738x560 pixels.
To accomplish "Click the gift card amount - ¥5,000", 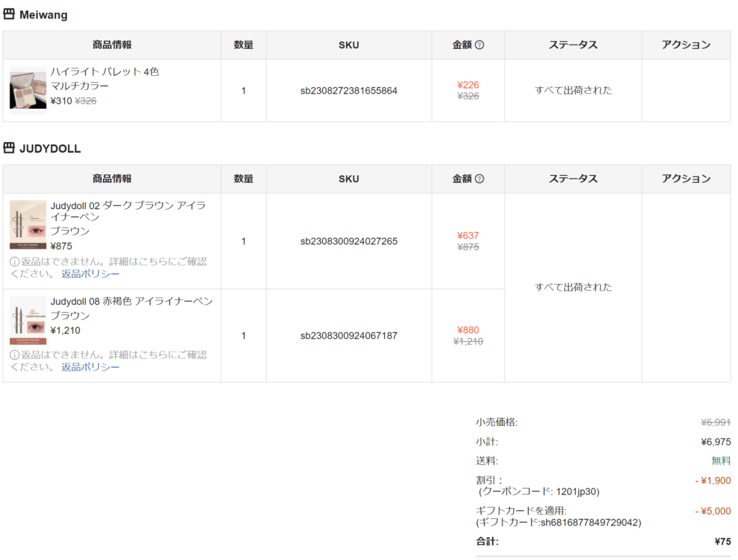I will point(713,511).
